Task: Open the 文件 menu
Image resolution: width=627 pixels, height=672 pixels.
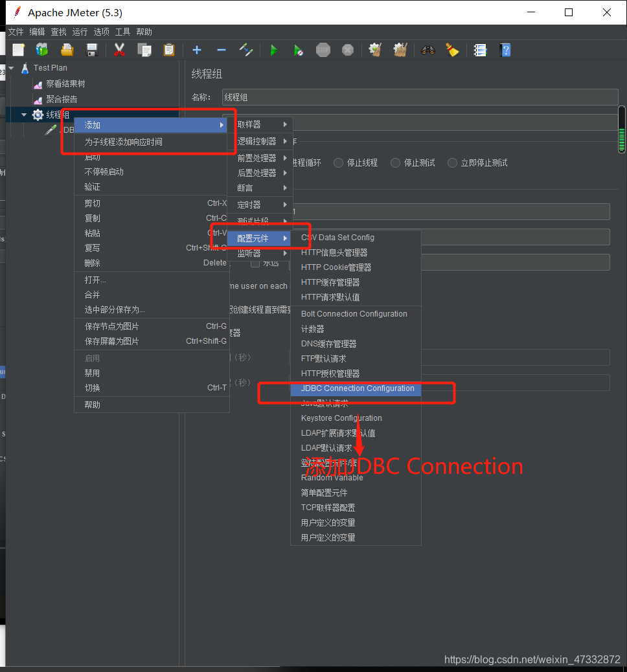Action: click(16, 32)
